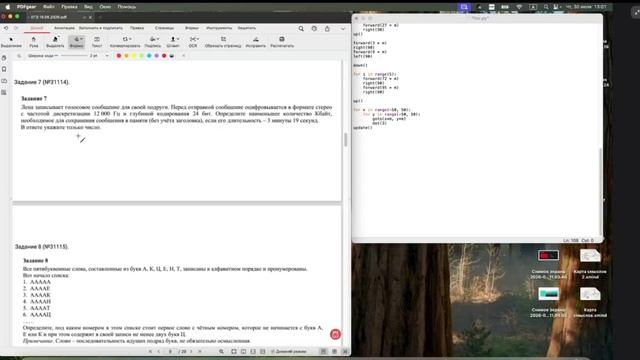Go to first page in the bottom bar
This screenshot has width=640, height=360.
click(x=150, y=351)
